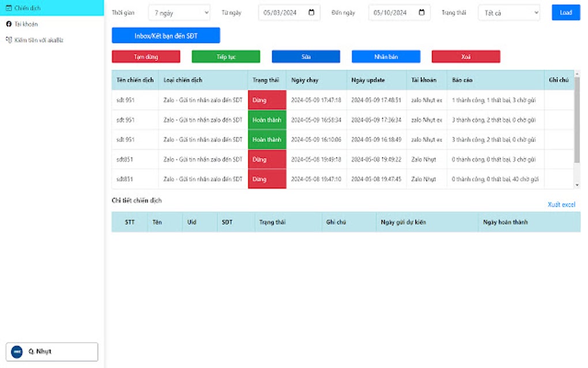Click the campaign table scrollbar
Image resolution: width=588 pixels, height=368 pixels.
point(576,120)
